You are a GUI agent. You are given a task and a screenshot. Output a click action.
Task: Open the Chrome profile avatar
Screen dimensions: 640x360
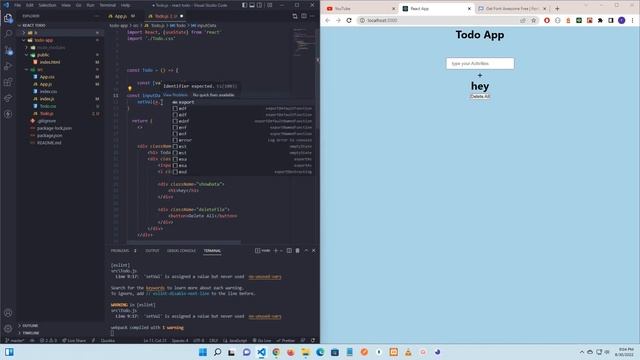[x=622, y=20]
